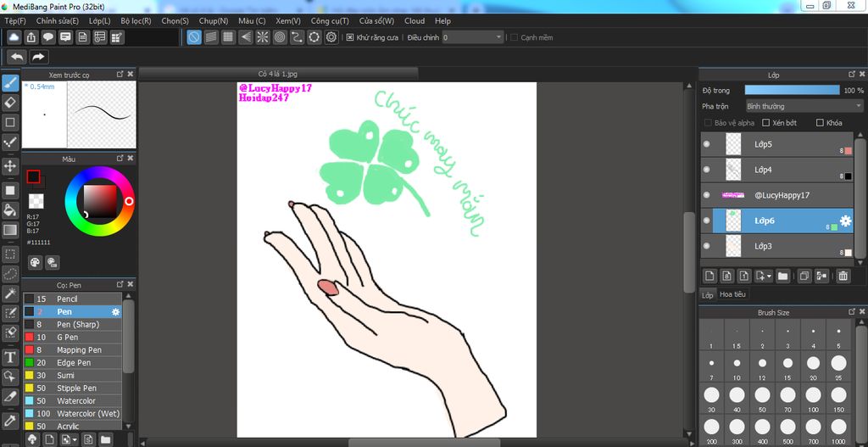
Task: Enable the Xén bớt checkbox
Action: (x=766, y=123)
